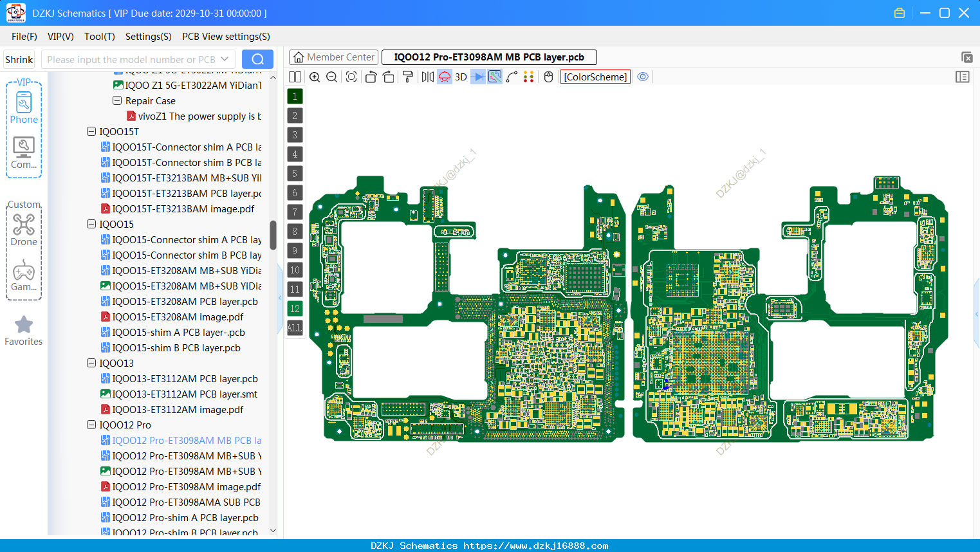Toggle the right side panel icon
This screenshot has height=552, width=980.
pyautogui.click(x=963, y=77)
